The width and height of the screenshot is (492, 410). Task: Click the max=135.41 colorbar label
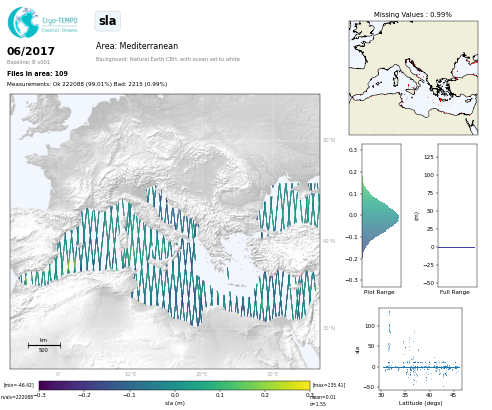tap(329, 385)
